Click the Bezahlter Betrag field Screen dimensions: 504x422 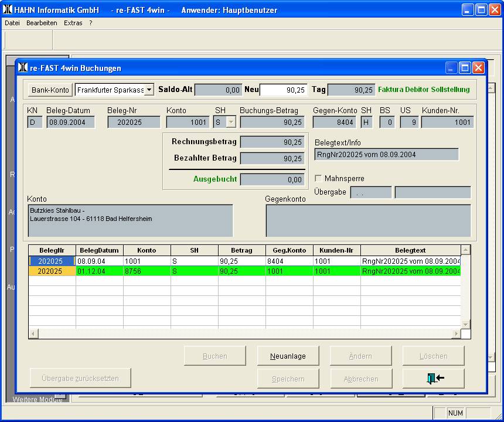click(273, 158)
